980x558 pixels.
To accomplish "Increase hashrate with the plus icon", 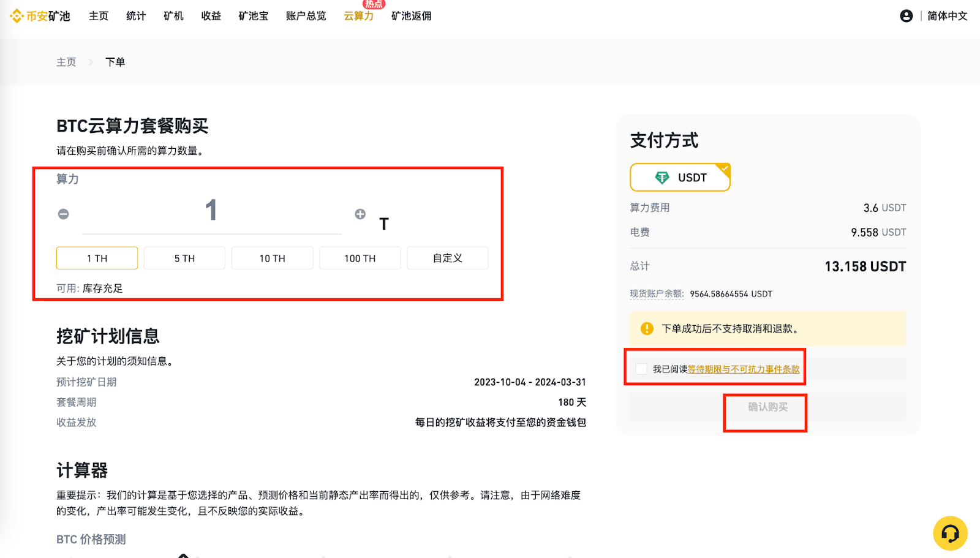I will (360, 214).
